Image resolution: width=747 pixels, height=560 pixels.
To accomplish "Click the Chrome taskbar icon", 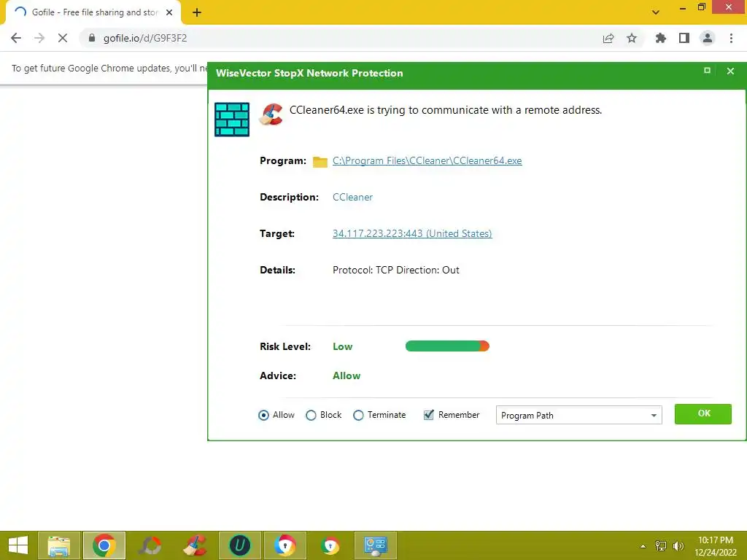I will pos(104,545).
